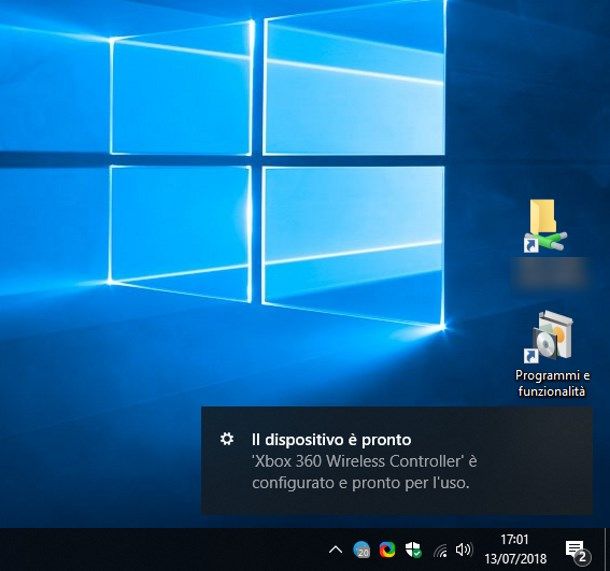Show hidden system tray icons
This screenshot has height=571, width=610.
point(335,550)
